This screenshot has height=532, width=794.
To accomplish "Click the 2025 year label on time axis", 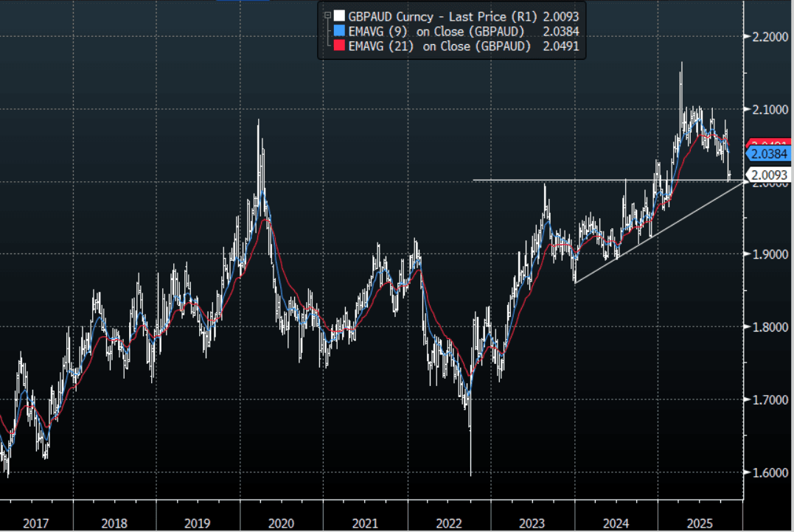I will click(700, 523).
